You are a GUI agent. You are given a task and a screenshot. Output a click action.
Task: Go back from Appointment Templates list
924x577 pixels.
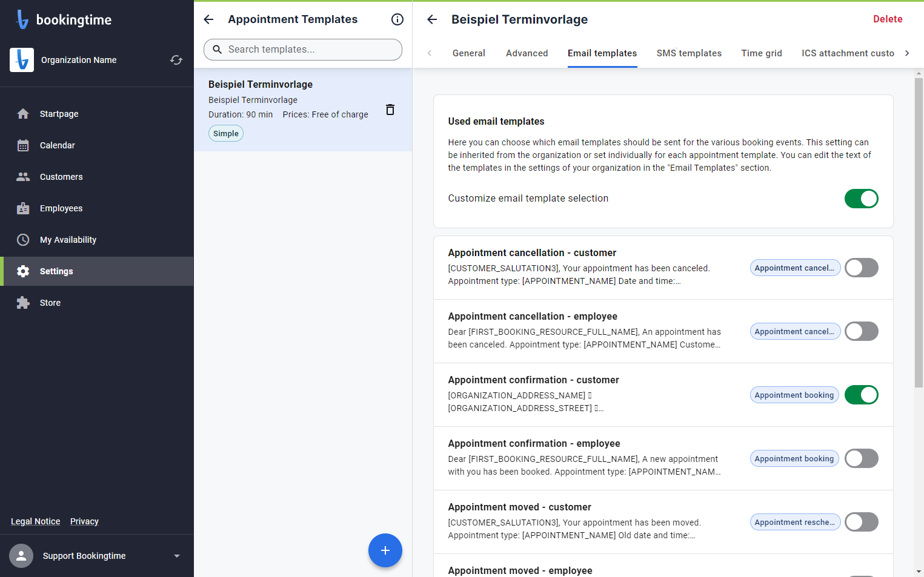(x=208, y=19)
